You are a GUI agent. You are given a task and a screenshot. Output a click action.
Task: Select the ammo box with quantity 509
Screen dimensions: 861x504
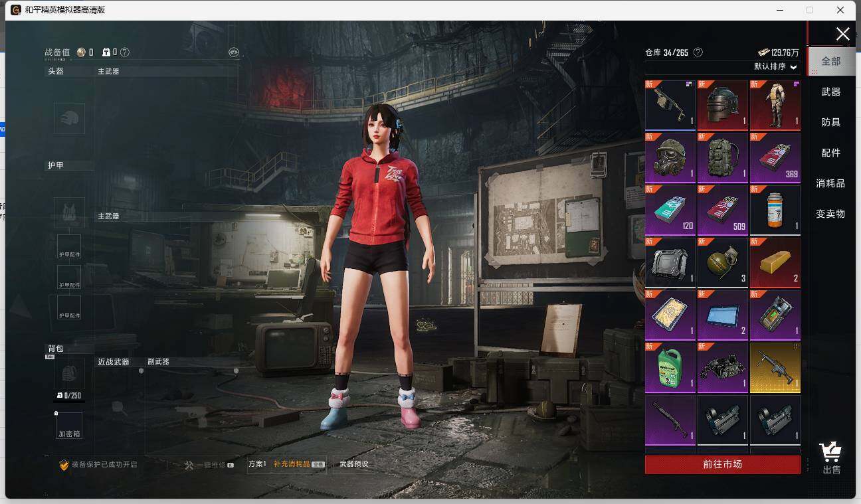click(x=723, y=210)
